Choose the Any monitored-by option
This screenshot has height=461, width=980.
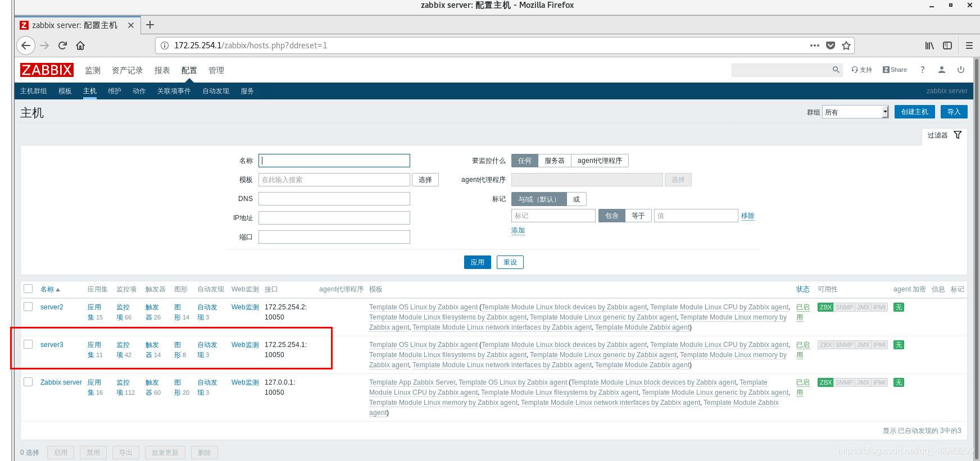pyautogui.click(x=524, y=161)
